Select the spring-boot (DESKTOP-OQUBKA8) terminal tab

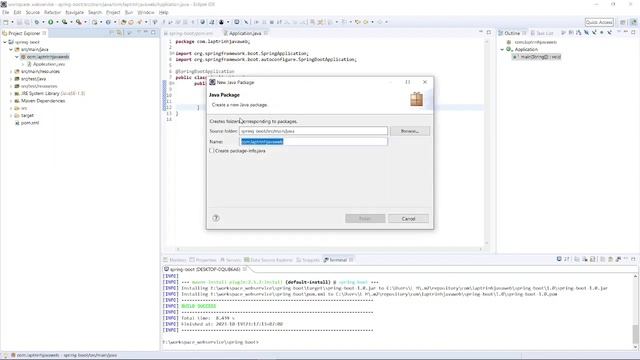click(x=204, y=269)
